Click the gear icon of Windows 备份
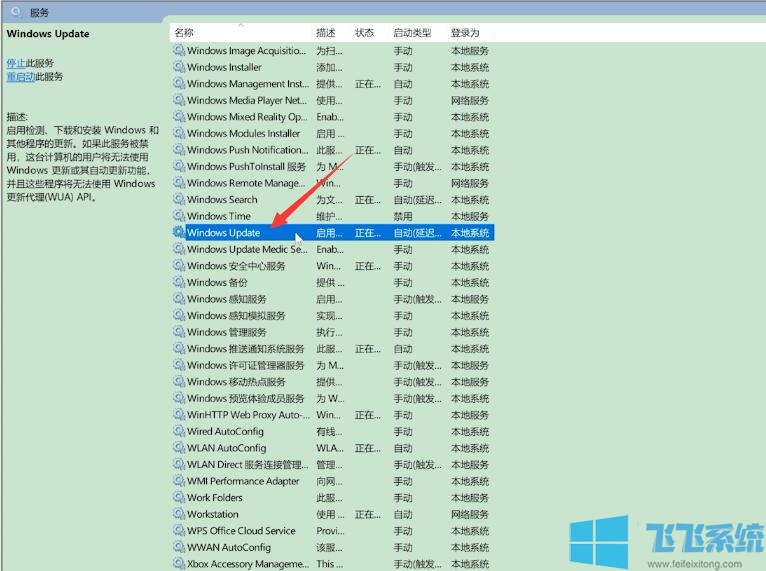This screenshot has height=571, width=766. point(179,282)
